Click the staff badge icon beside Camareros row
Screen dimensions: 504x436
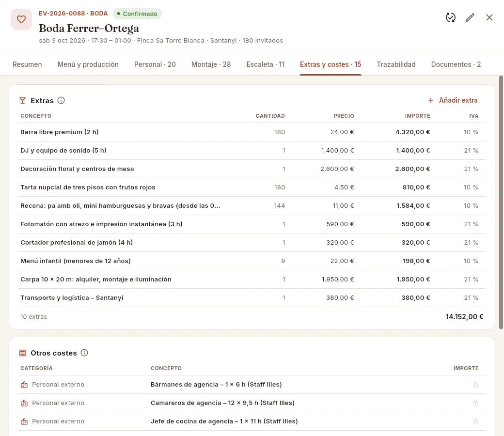(x=24, y=403)
